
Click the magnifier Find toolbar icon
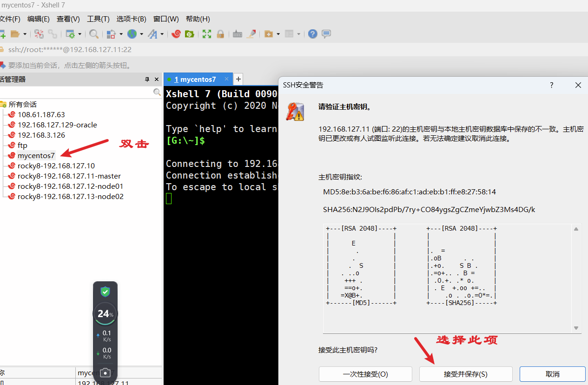(x=94, y=34)
